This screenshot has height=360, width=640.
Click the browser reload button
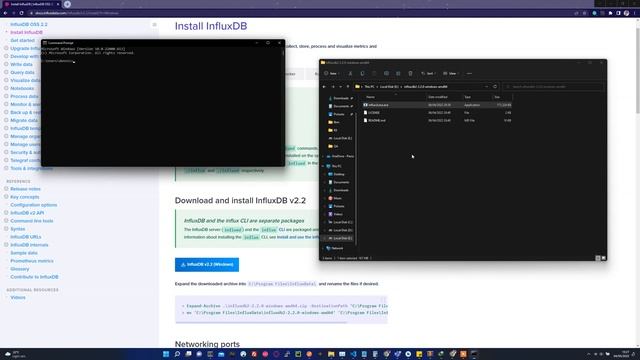pyautogui.click(x=21, y=13)
